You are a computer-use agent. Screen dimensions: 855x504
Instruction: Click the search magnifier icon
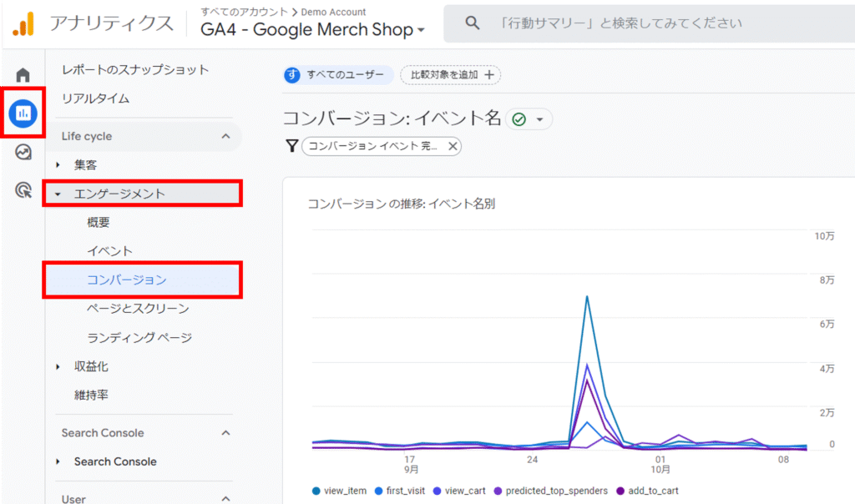pyautogui.click(x=473, y=23)
